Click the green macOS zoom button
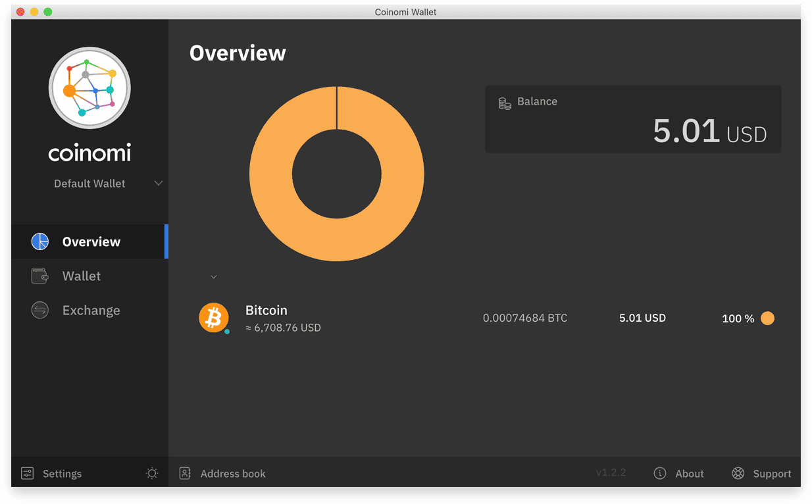This screenshot has width=812, height=504. pyautogui.click(x=47, y=12)
